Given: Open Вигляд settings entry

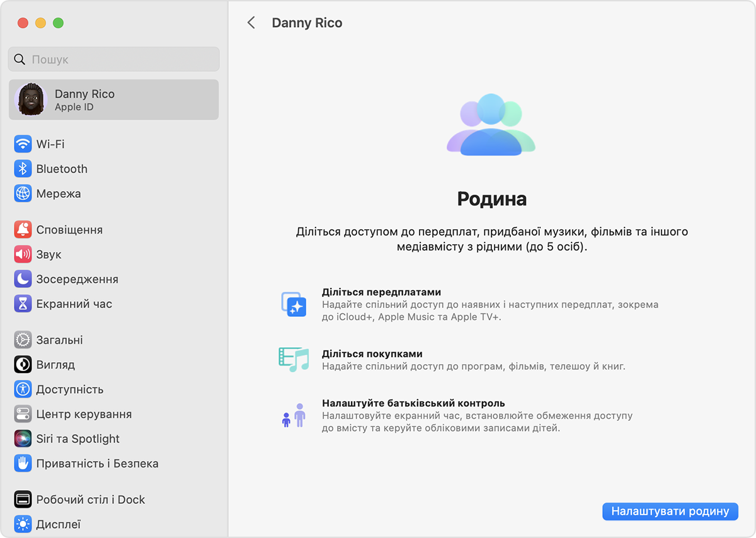Looking at the screenshot, I should (x=23, y=364).
